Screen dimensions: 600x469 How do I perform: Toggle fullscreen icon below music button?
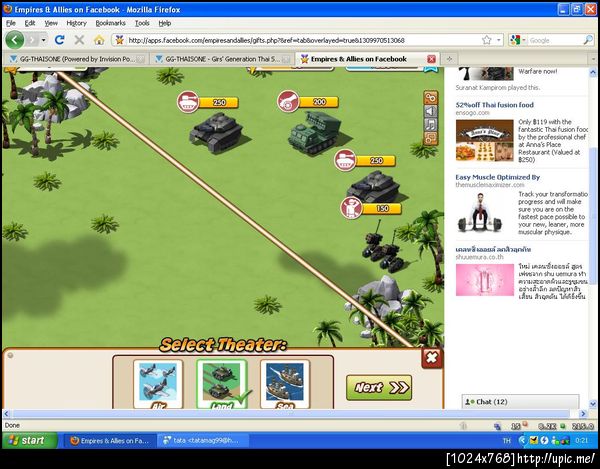pos(431,138)
